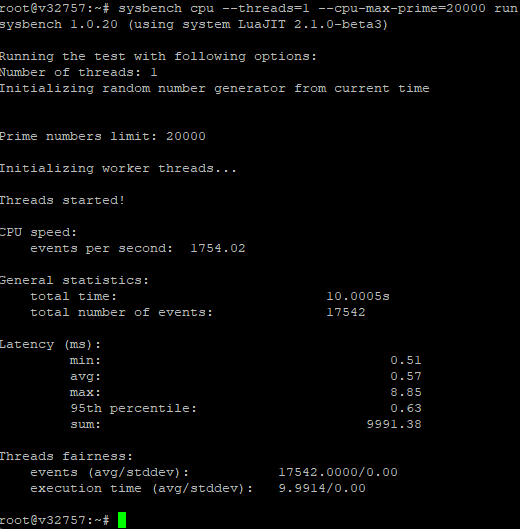
Task: Click the events avg/stddev value 17542.0000/0.00
Action: click(x=338, y=472)
